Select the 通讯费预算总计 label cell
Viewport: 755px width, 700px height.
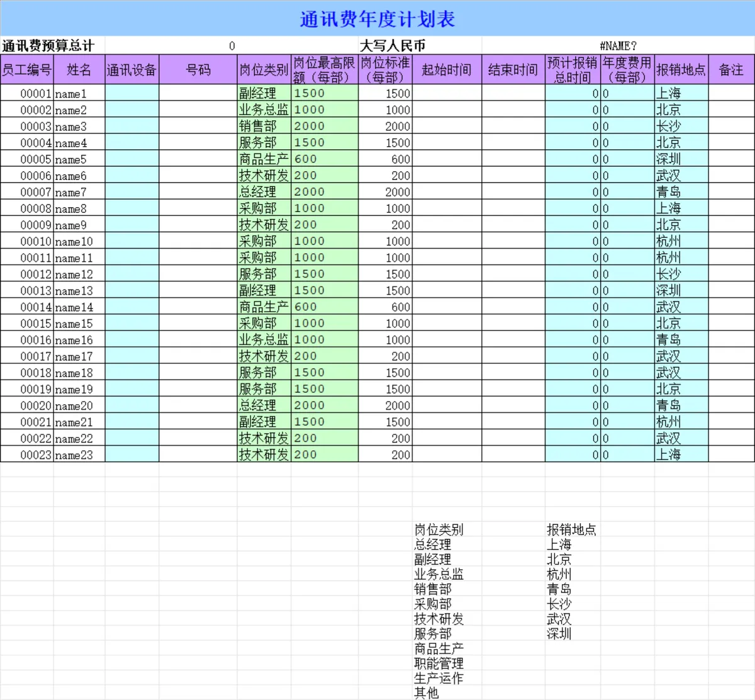52,45
